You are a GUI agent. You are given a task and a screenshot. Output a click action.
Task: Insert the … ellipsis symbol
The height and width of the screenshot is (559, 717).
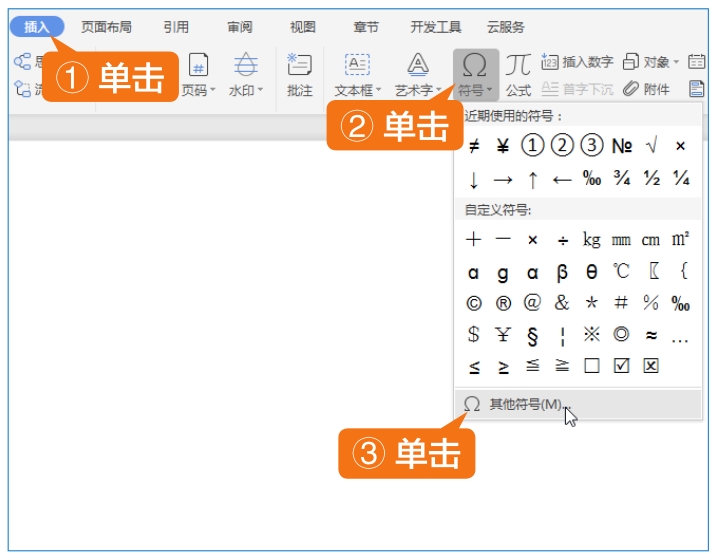tap(680, 341)
